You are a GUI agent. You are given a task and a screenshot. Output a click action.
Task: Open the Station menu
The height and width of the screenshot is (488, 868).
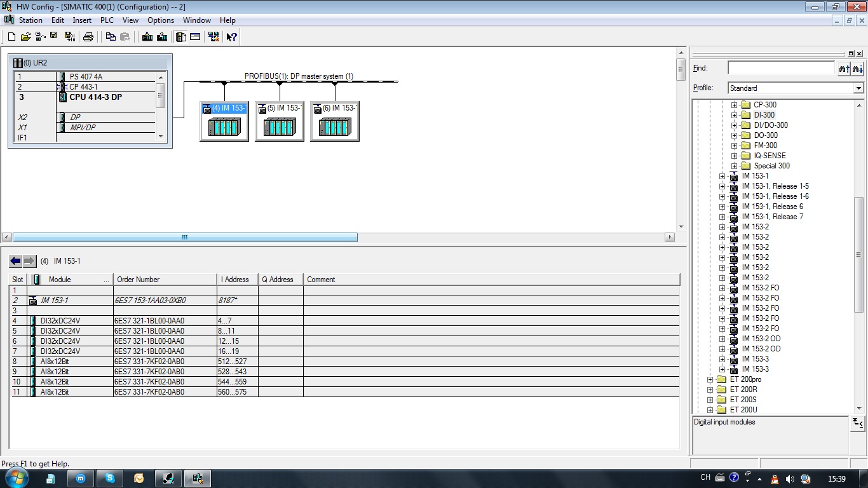(x=31, y=20)
